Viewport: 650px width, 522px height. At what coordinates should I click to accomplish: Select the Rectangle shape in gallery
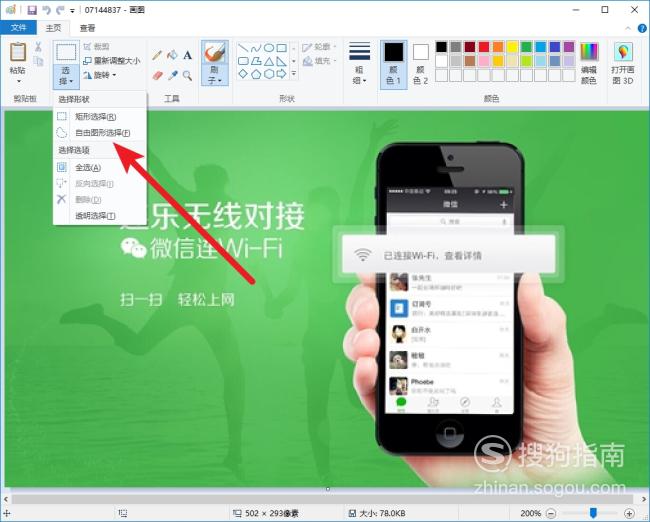tap(282, 49)
